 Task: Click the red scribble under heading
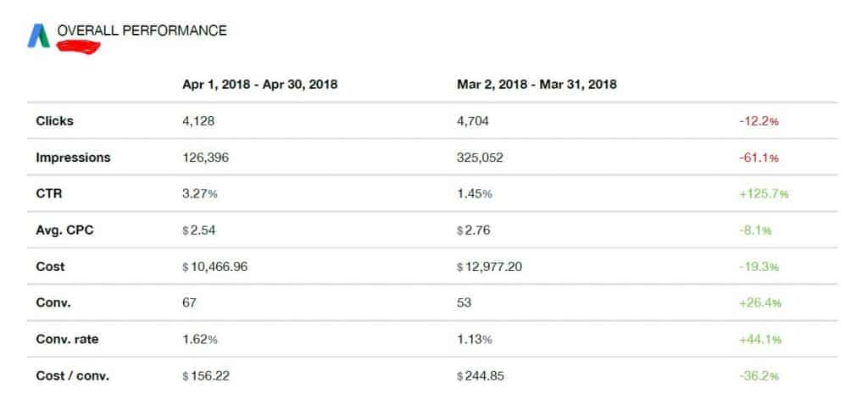(x=78, y=47)
